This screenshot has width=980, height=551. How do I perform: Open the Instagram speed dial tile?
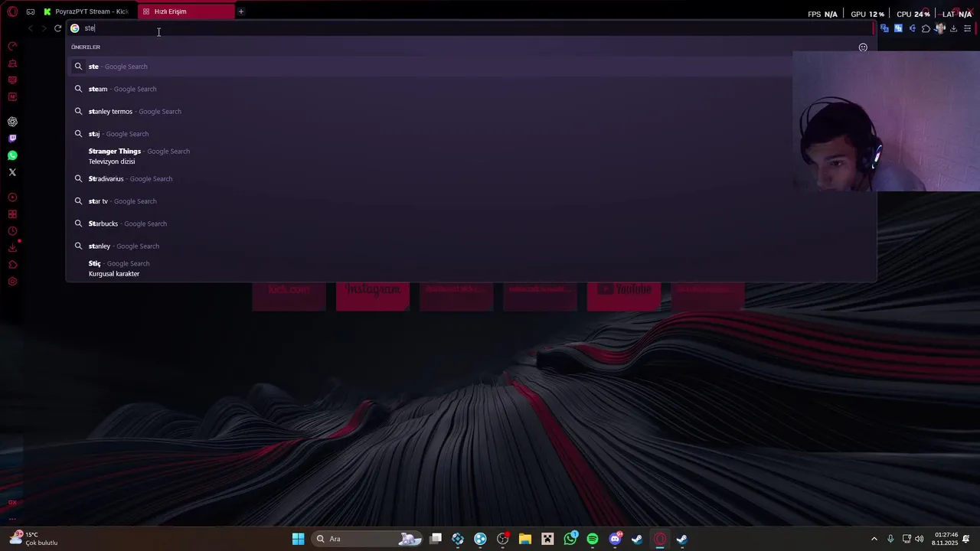pyautogui.click(x=373, y=295)
